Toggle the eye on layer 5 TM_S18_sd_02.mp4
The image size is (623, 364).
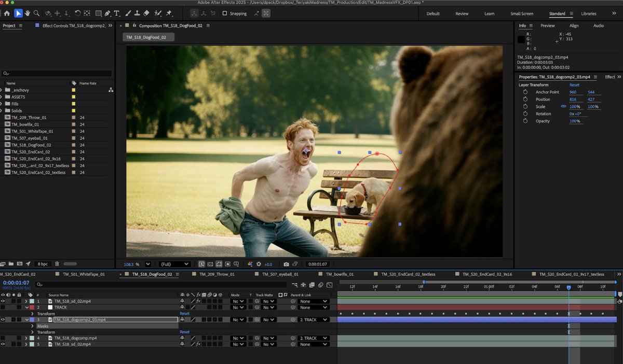coord(3,344)
